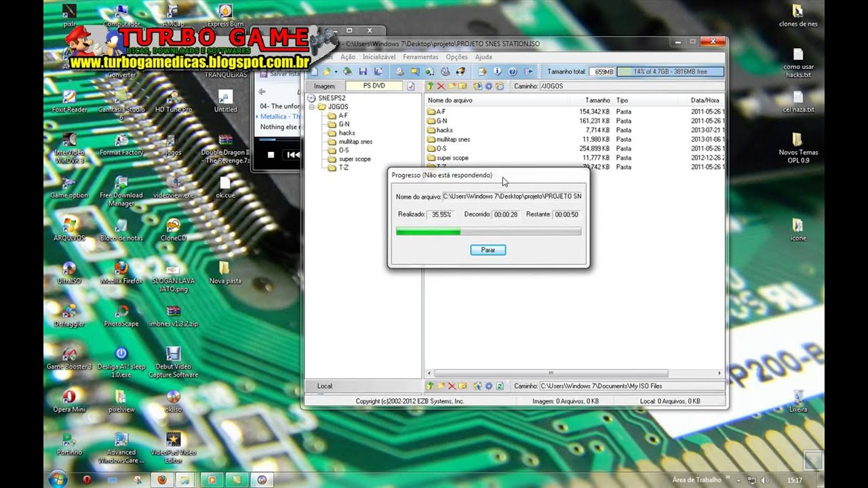The width and height of the screenshot is (868, 488).
Task: Click the New image icon in UltraISO toolbar
Action: [x=314, y=71]
